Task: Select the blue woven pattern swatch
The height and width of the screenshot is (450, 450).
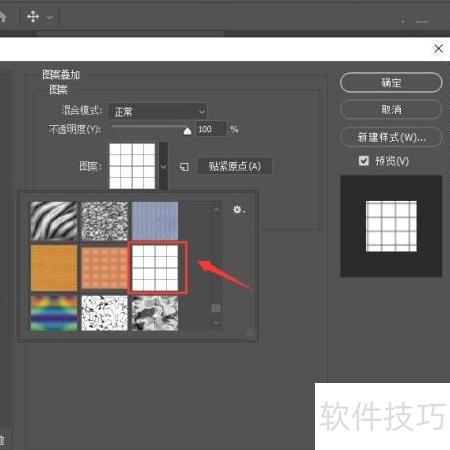Action: (x=155, y=221)
